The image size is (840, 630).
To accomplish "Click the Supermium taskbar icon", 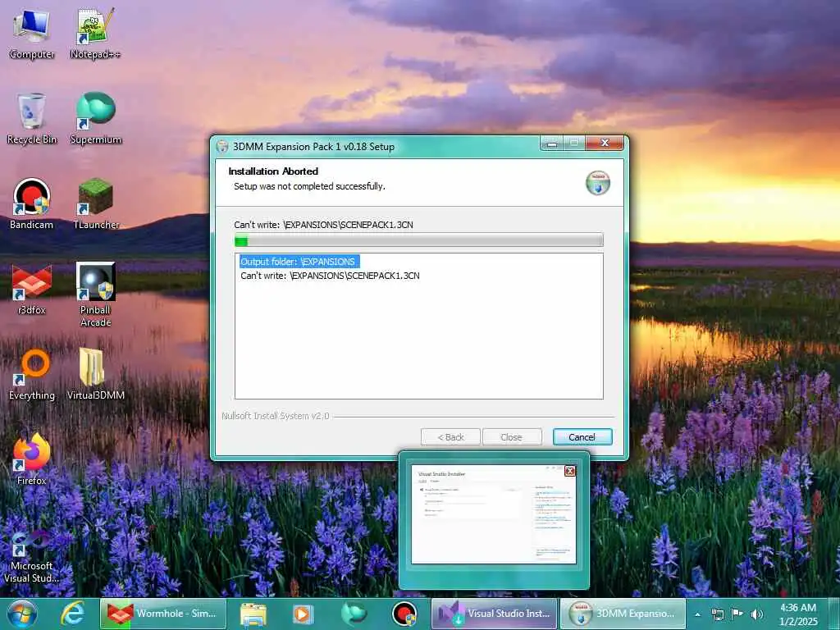I will coord(354,614).
